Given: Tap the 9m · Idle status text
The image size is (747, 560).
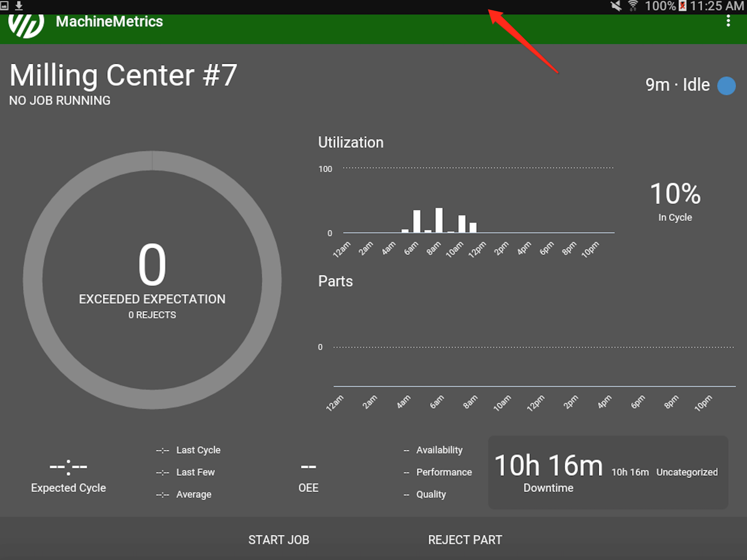Looking at the screenshot, I should 678,85.
